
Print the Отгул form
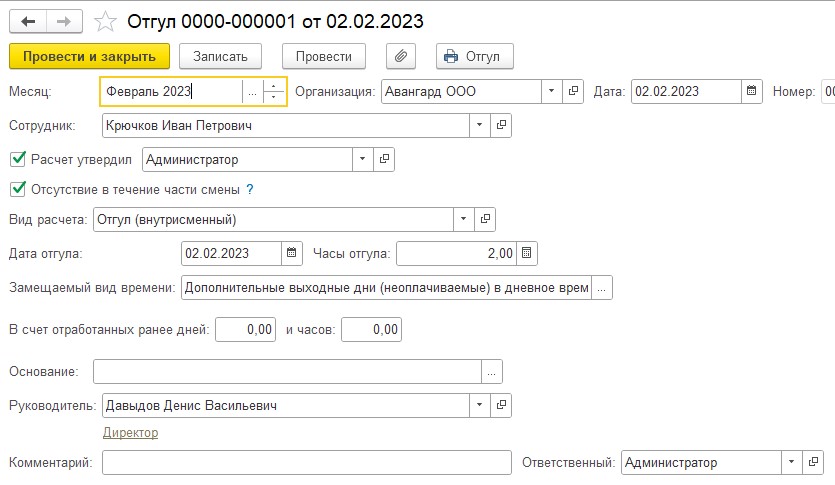(474, 56)
